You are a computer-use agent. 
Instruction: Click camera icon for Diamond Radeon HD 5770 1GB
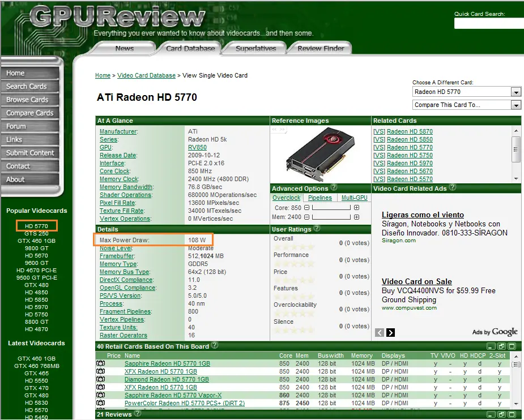click(101, 379)
